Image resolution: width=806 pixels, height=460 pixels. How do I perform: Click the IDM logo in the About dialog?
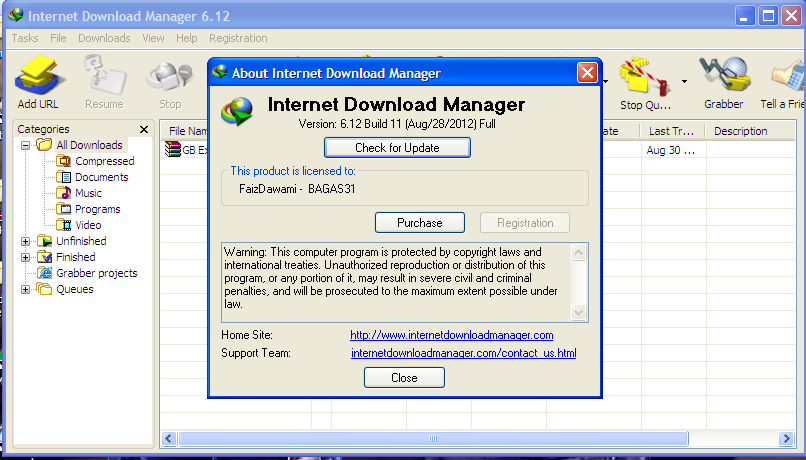coord(237,112)
